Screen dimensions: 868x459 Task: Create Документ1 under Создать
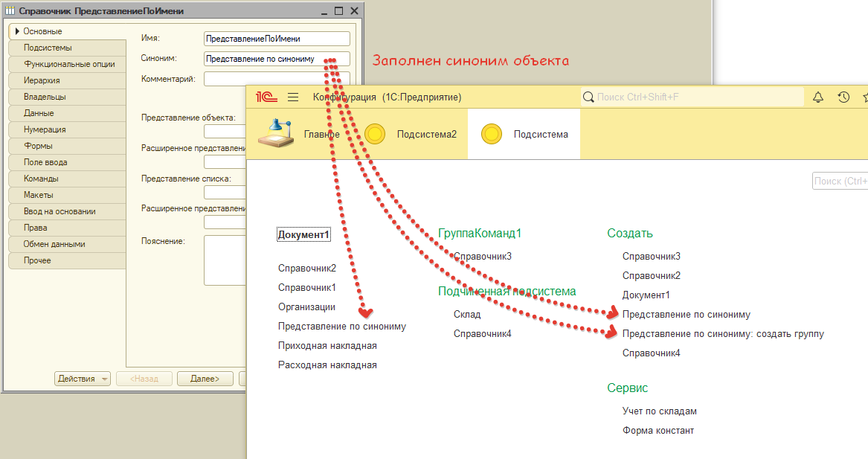coord(646,295)
